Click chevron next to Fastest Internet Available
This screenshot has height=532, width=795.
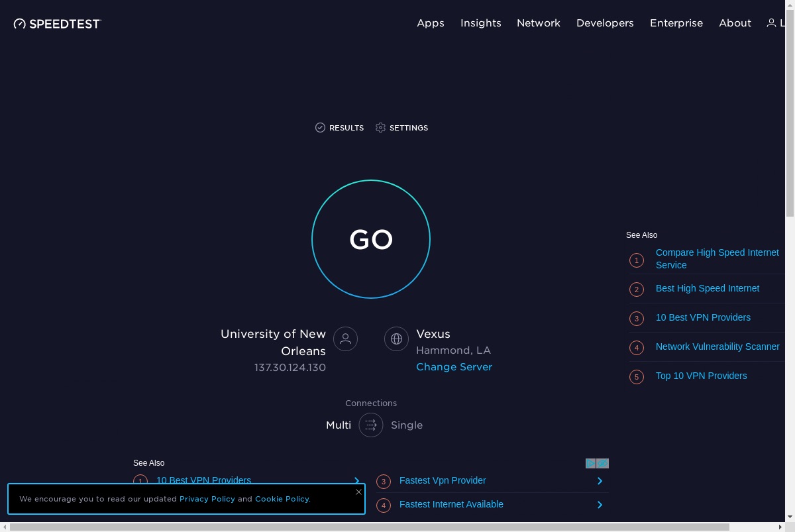coord(600,505)
